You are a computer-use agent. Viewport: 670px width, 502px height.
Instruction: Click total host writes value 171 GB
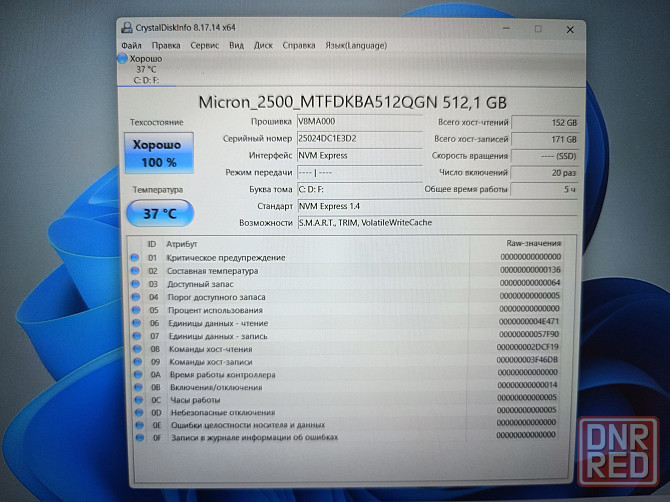[x=545, y=139]
